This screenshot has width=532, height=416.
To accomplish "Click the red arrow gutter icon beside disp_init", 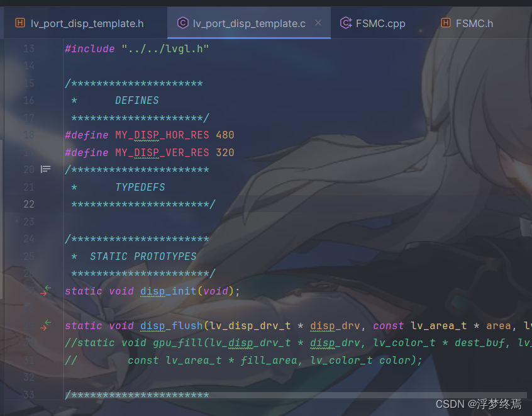I will (44, 293).
